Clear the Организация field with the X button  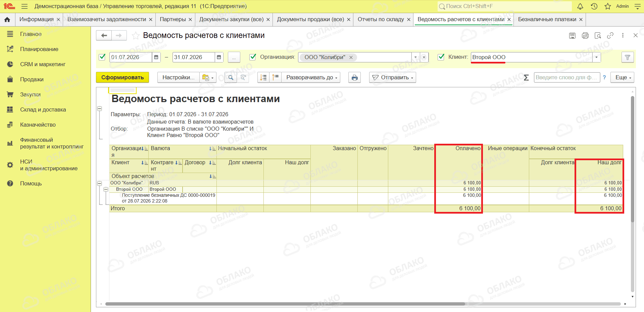point(424,57)
